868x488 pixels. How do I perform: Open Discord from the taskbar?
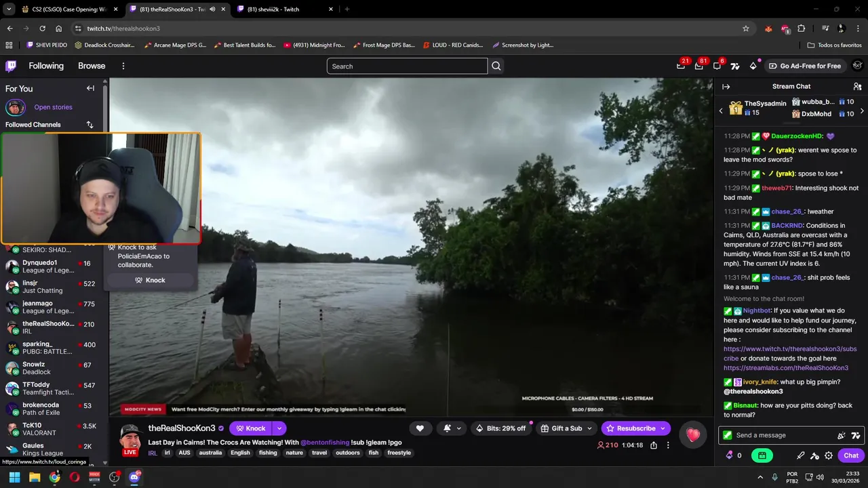point(134,477)
